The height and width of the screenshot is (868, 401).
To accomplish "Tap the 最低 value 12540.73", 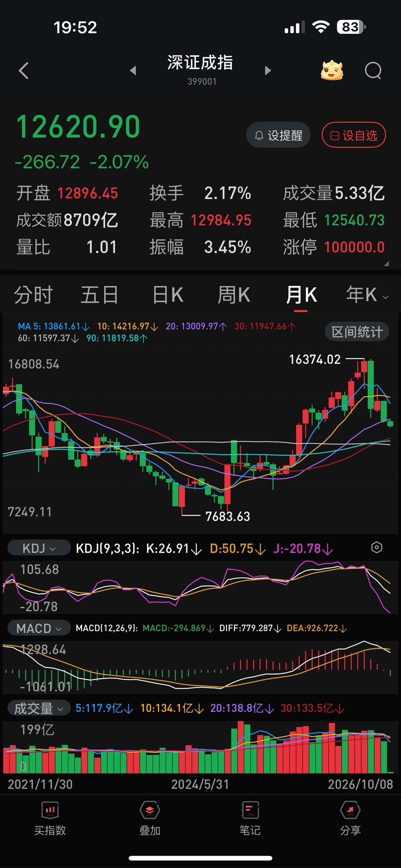I will tap(354, 220).
